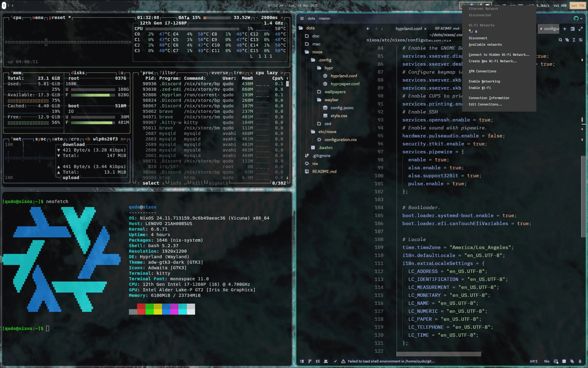
Task: Open the outline panel icon in status bar
Action: point(318,361)
